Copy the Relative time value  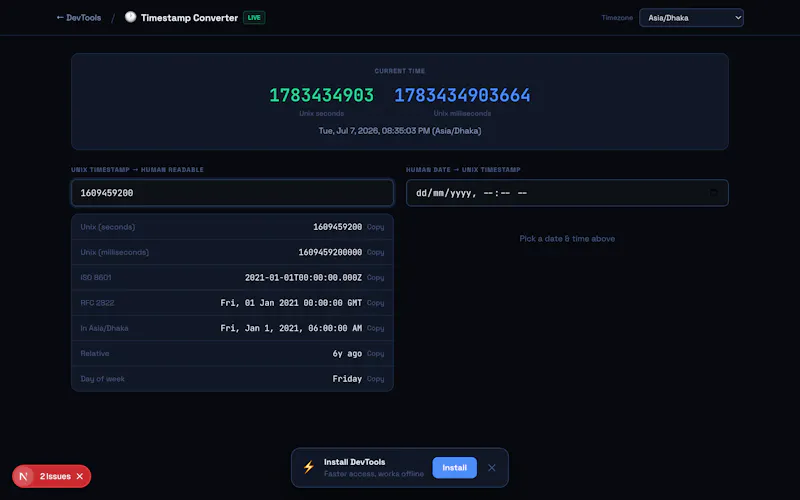[376, 354]
